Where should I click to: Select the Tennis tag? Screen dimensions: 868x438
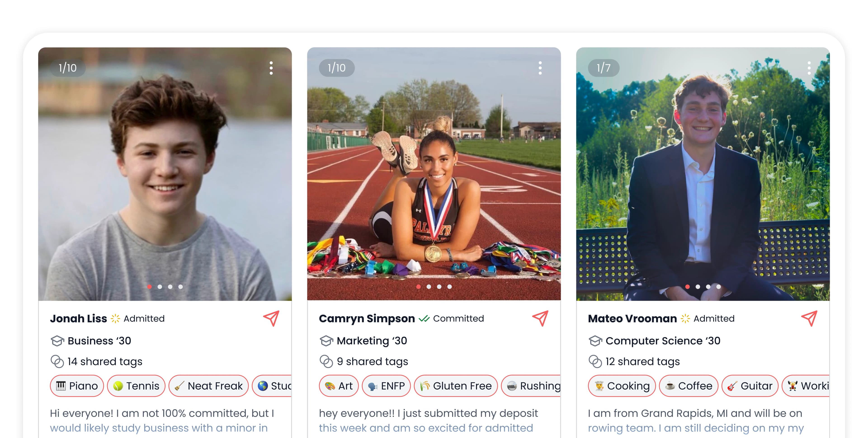tap(136, 386)
